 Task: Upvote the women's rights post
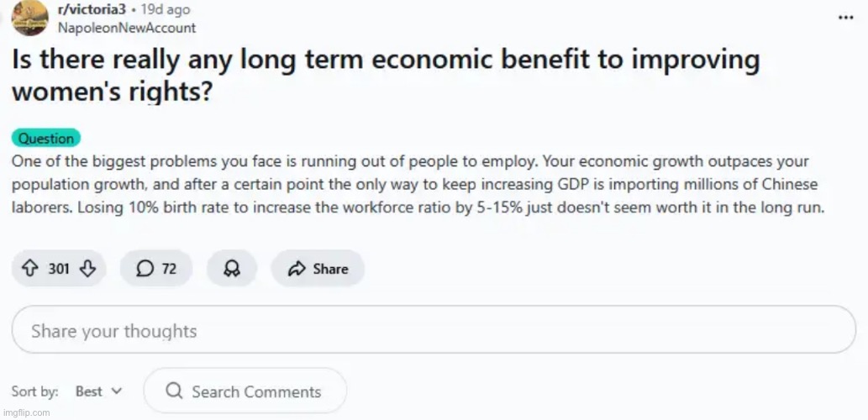32,269
